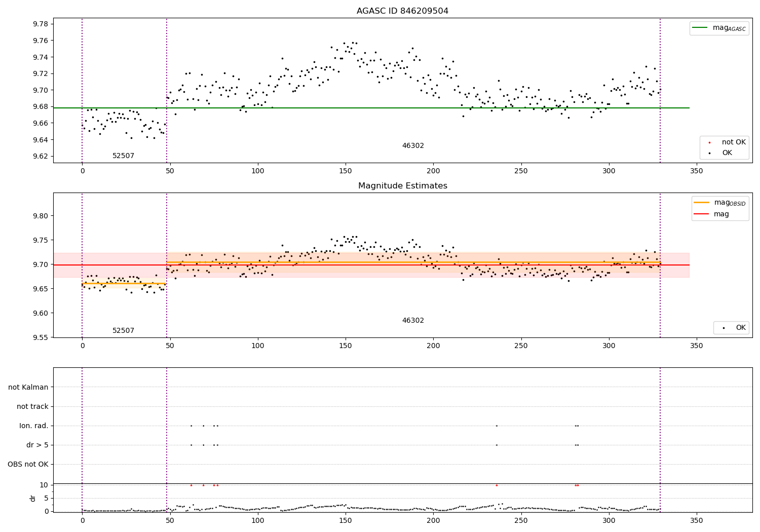Click the OK legend label in top plot

(x=727, y=153)
